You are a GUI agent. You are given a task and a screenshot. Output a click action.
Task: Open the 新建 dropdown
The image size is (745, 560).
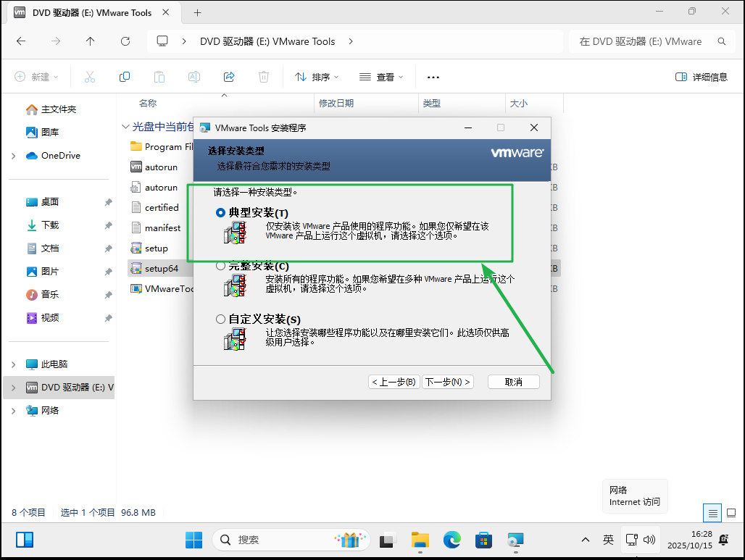pos(36,77)
